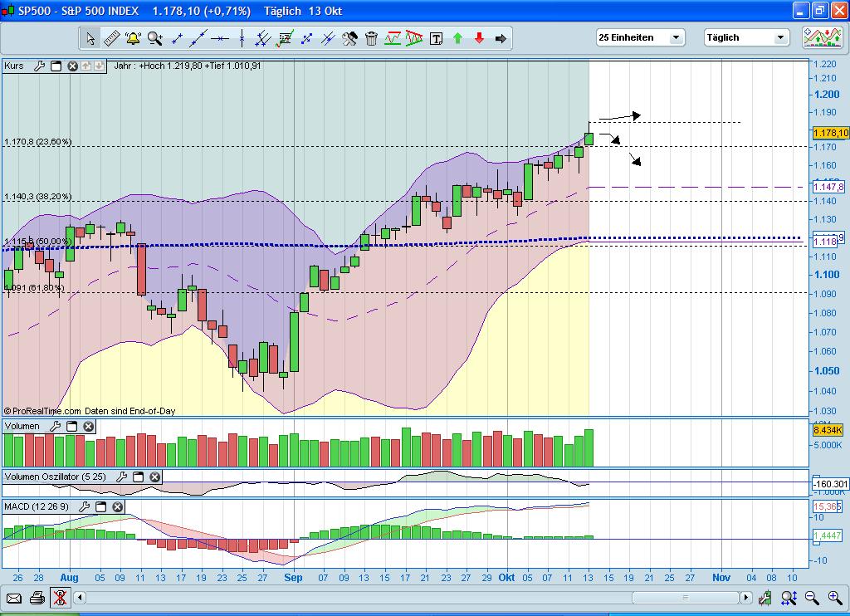
Task: Open Volumen panel wrench settings
Action: pos(55,426)
